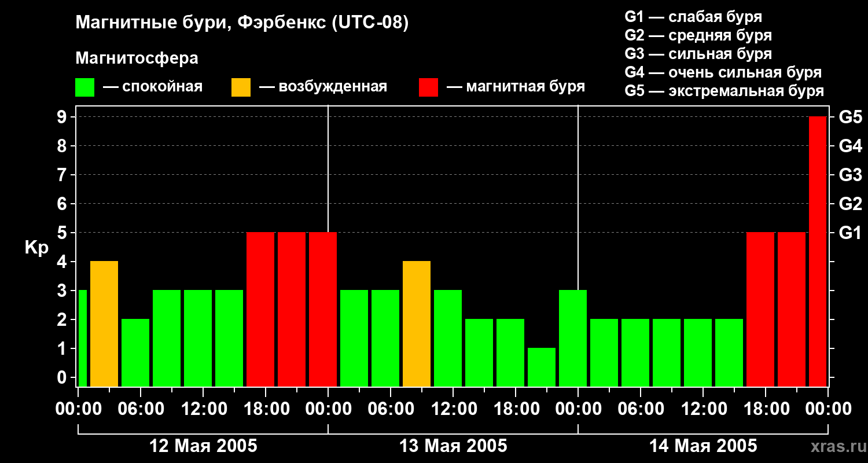This screenshot has height=463, width=868.
Task: Click the right-axis 'G4' tick label
Action: click(851, 146)
